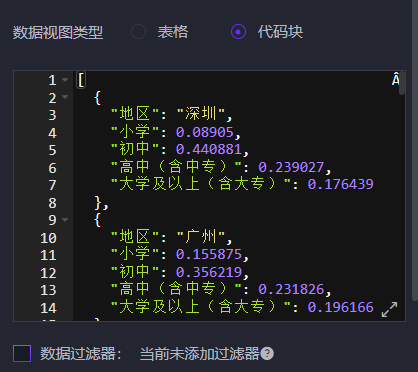Collapse the object fold arrow on line 9

coord(65,220)
